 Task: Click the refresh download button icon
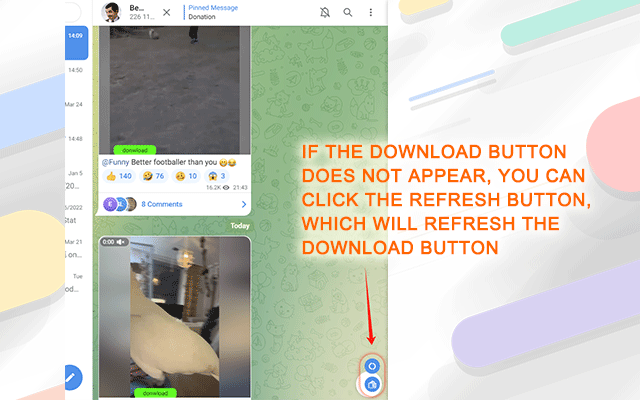[x=372, y=366]
